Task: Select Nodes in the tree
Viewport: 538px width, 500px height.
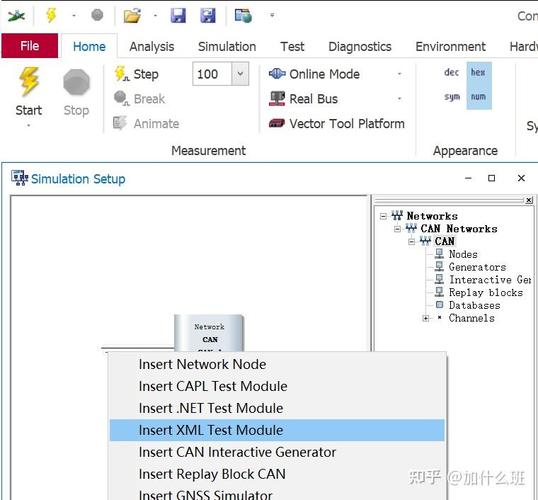Action: click(463, 254)
